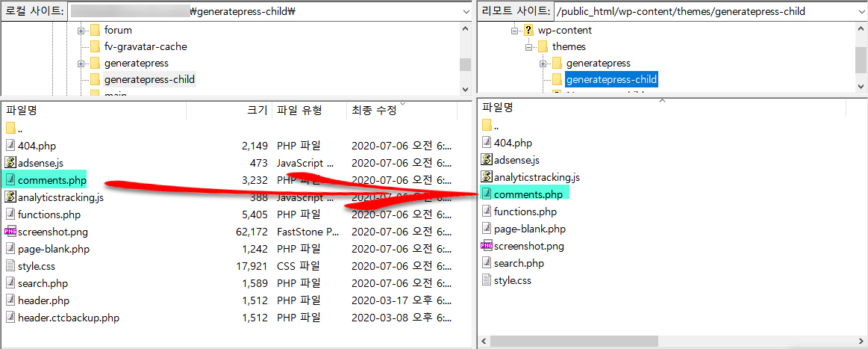Viewport: 868px width, 349px height.
Task: Sort local files by 최종 수정 column
Action: click(402, 111)
